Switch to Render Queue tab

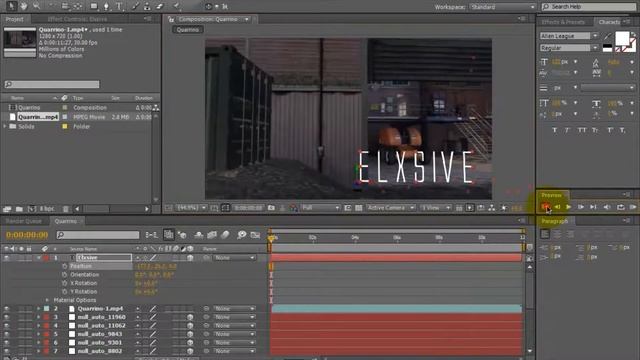pos(24,221)
